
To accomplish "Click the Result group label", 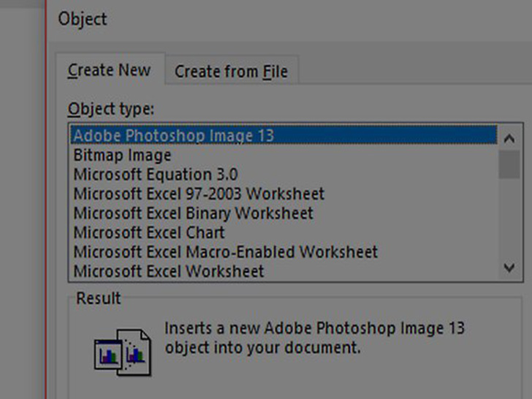I will click(x=99, y=298).
